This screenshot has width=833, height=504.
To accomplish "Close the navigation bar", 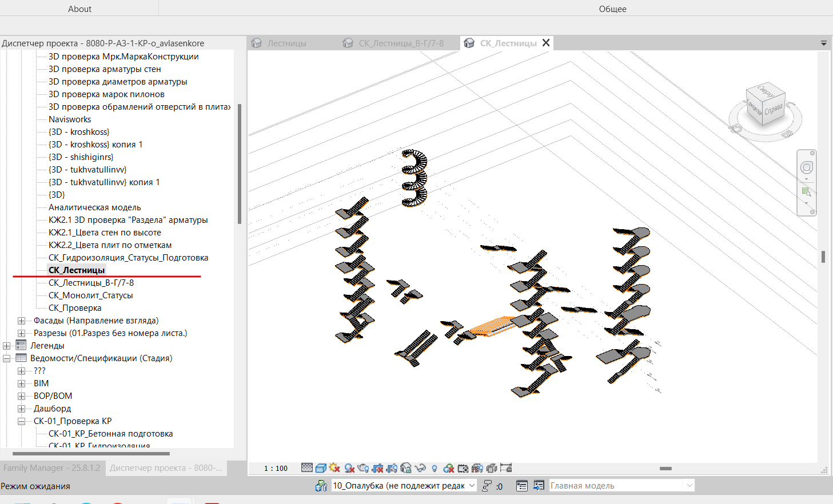I will click(x=812, y=153).
